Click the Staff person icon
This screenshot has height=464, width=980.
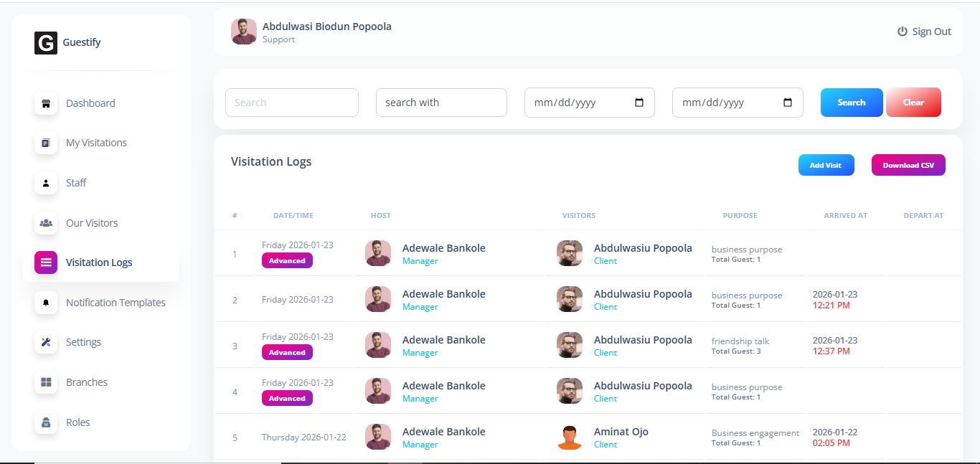point(46,183)
